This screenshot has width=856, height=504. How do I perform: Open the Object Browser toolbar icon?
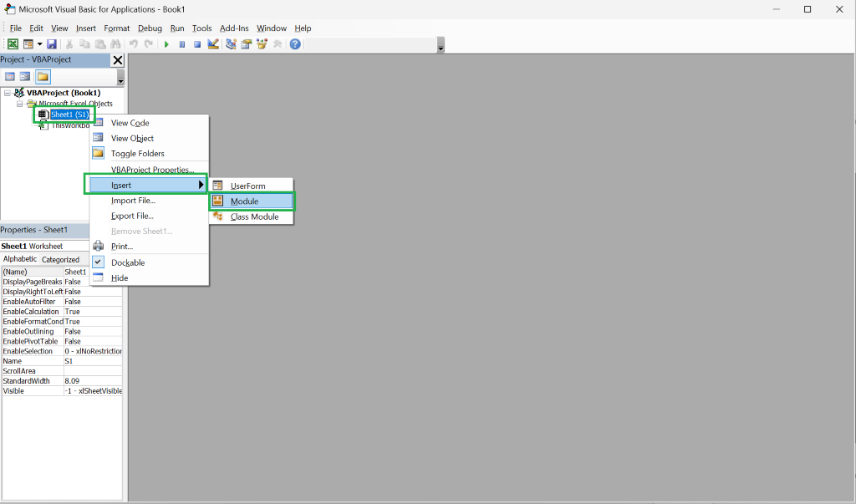click(262, 44)
